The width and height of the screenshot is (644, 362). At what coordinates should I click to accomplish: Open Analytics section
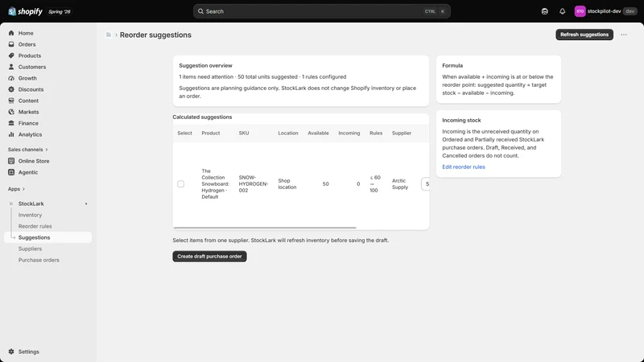tap(30, 134)
